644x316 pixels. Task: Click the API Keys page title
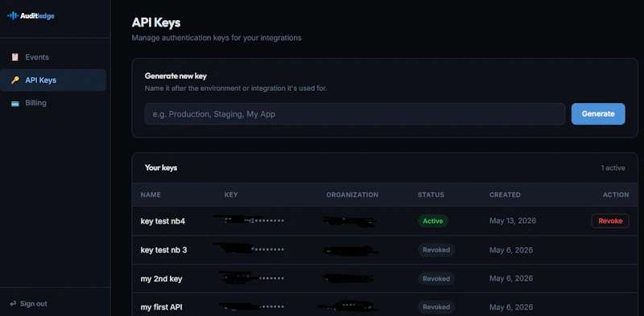click(155, 23)
